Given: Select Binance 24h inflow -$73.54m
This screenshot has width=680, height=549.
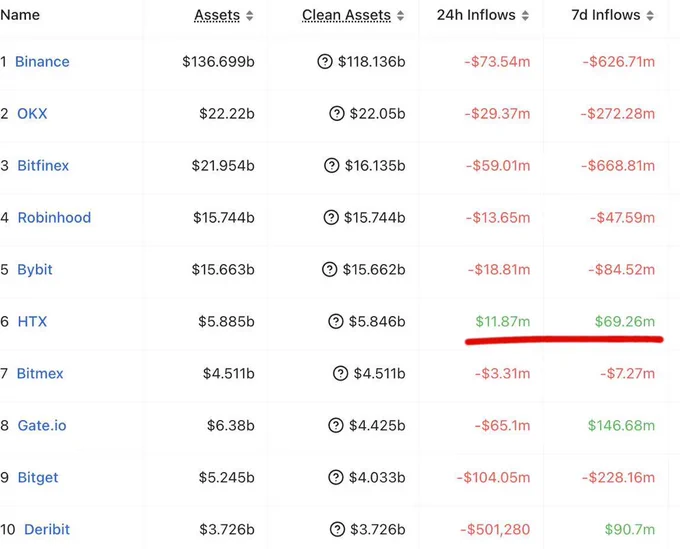Looking at the screenshot, I should [497, 62].
